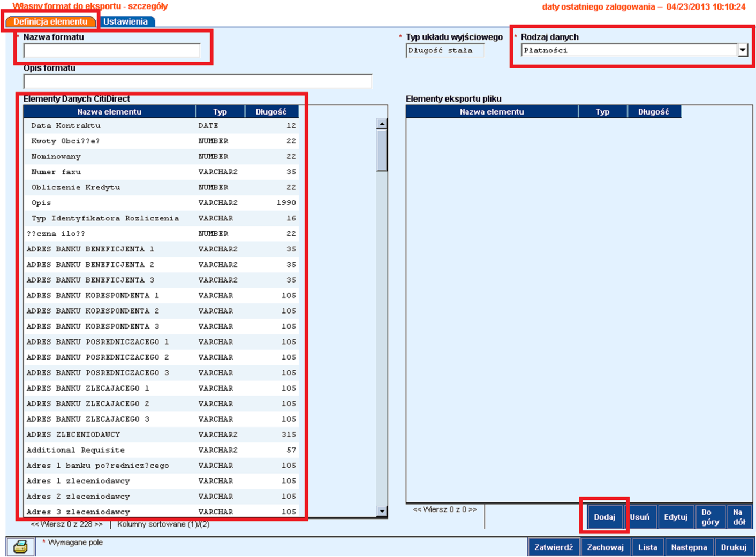Select the Opis row with length 1990
The image size is (756, 557).
coord(161,203)
